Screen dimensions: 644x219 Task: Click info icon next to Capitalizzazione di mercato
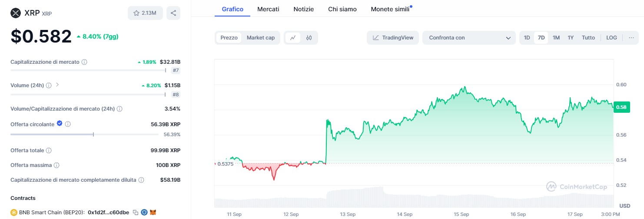point(84,62)
